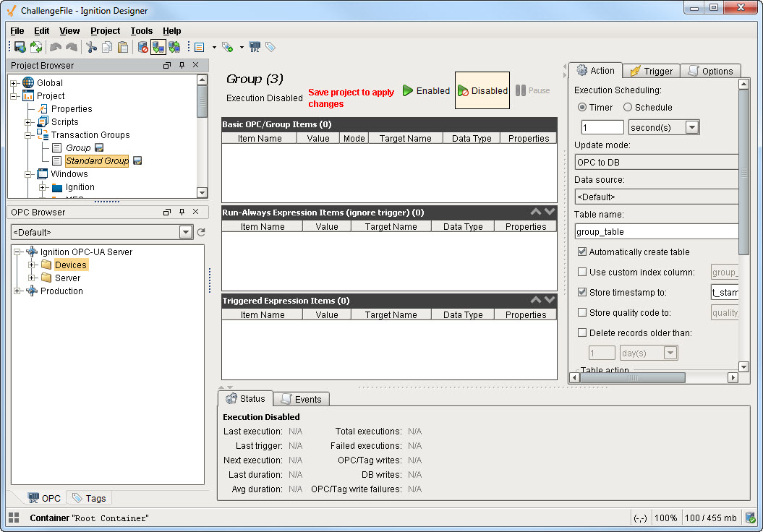Open the Tools menu
The width and height of the screenshot is (763, 532).
coord(141,31)
